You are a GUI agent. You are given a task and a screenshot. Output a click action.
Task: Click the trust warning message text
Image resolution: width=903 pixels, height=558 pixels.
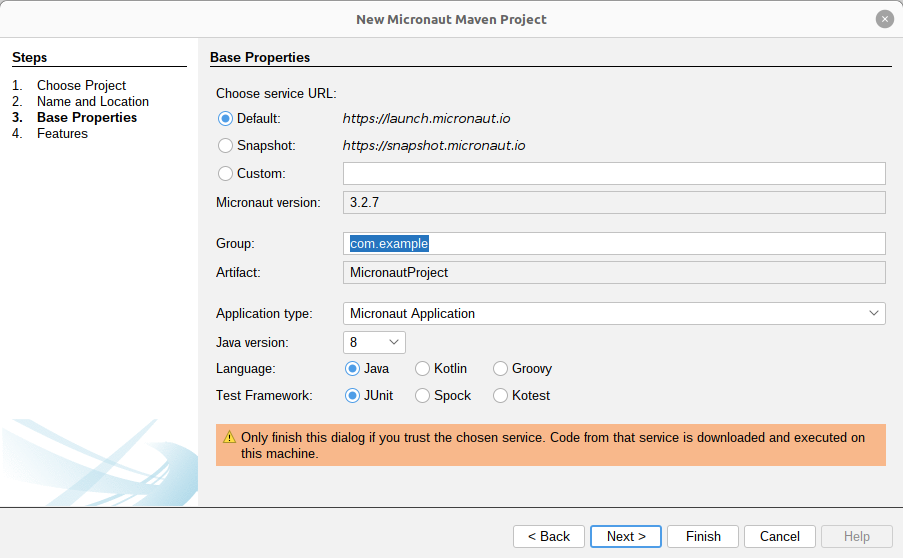coord(553,446)
